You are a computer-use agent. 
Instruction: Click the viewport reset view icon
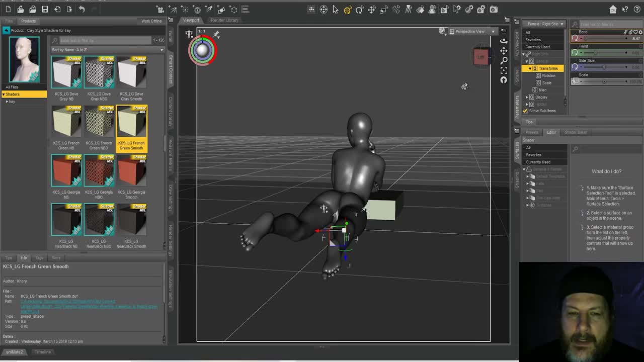coord(504,80)
